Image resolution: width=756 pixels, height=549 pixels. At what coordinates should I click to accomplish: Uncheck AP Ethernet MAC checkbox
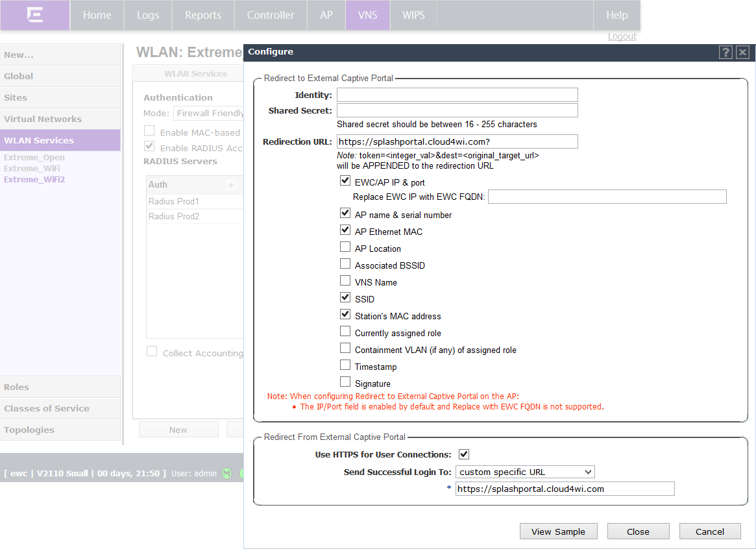[x=345, y=230]
